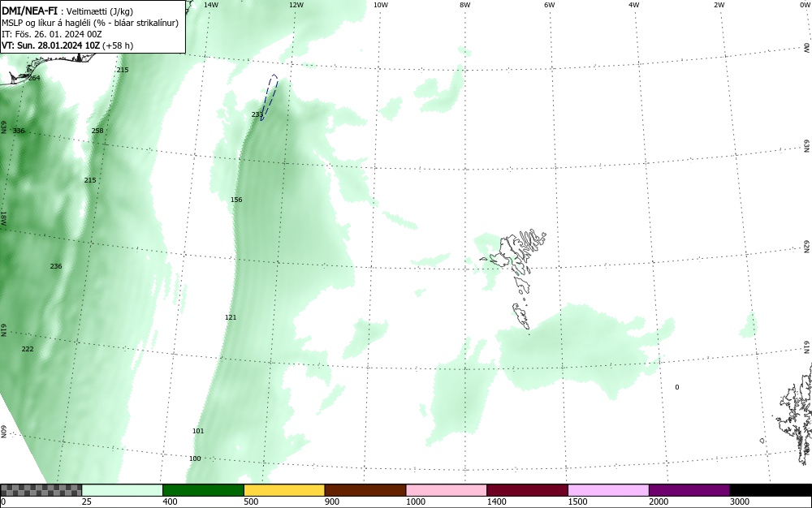Screen dimensions: 812x508
Task: Click the 4W longitude label
Action: [634, 5]
